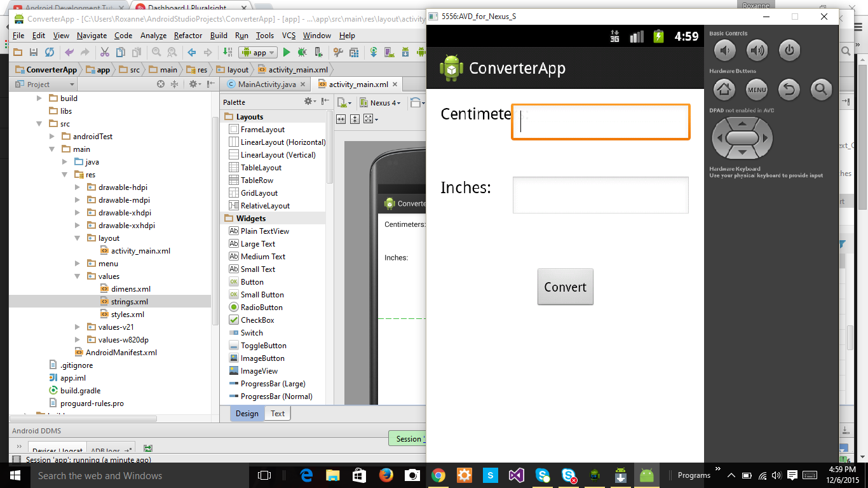Image resolution: width=868 pixels, height=488 pixels.
Task: Expand the drawable-hdpi folder
Action: [78, 187]
